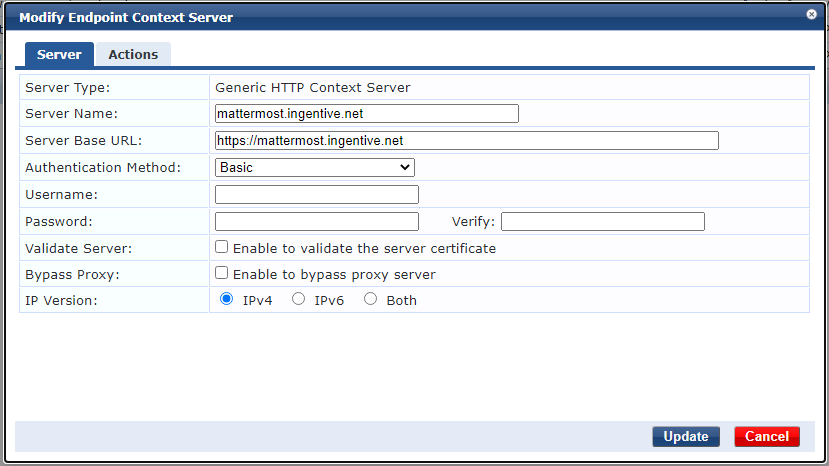The image size is (829, 466).
Task: Click into the Server Name field
Action: click(366, 114)
